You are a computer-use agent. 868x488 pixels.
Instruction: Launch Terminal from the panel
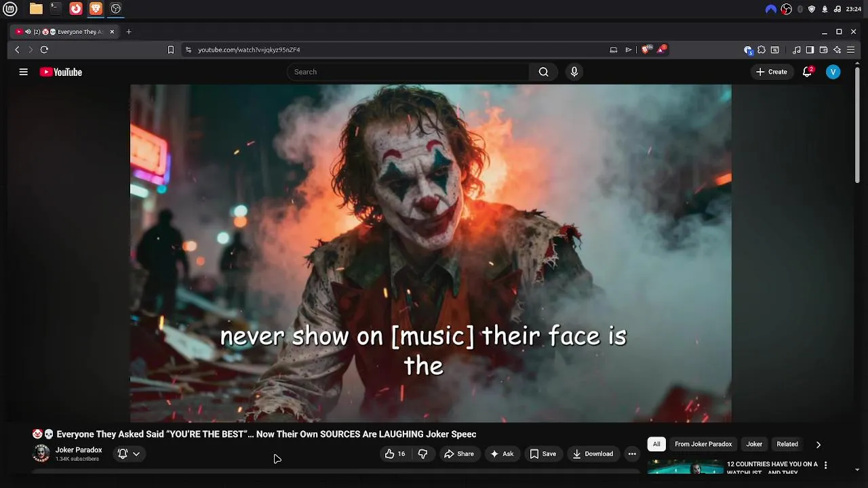pos(56,9)
